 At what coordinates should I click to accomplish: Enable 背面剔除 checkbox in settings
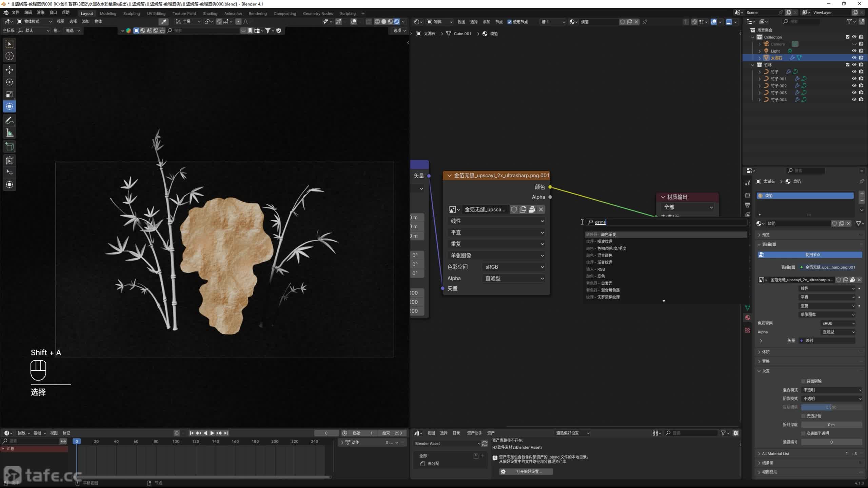coord(803,381)
